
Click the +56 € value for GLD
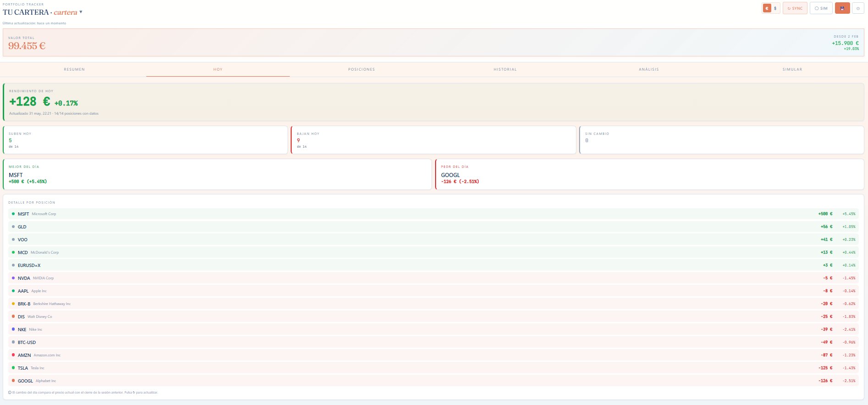click(x=826, y=227)
